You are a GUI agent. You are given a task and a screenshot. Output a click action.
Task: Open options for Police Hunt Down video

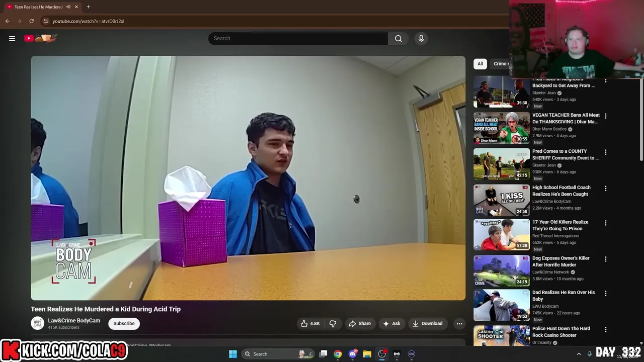tap(606, 329)
